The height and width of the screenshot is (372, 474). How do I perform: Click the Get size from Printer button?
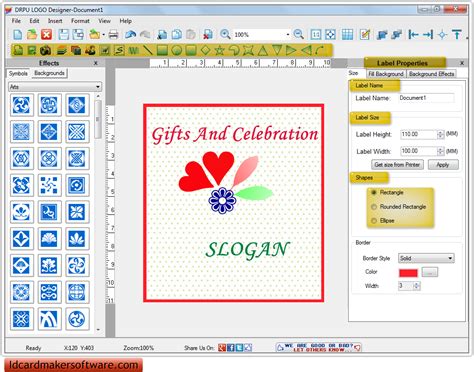(397, 165)
